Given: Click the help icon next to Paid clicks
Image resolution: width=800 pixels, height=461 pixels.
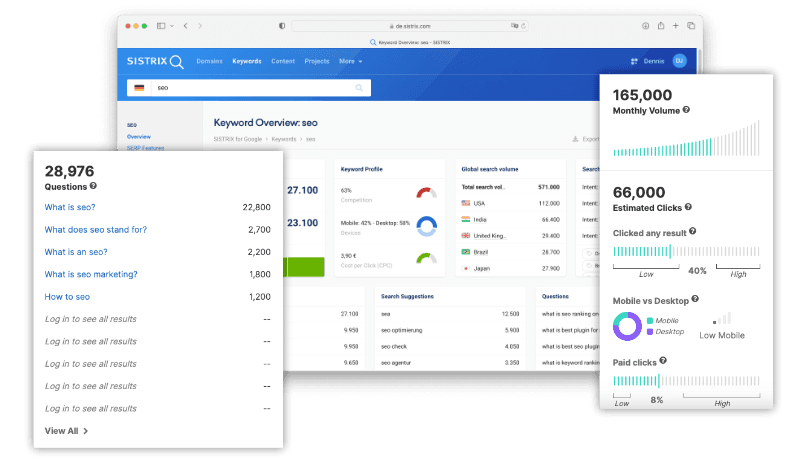Looking at the screenshot, I should point(662,360).
